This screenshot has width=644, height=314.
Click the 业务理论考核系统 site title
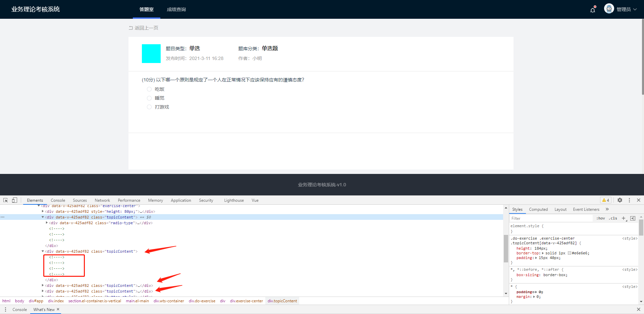click(x=36, y=9)
